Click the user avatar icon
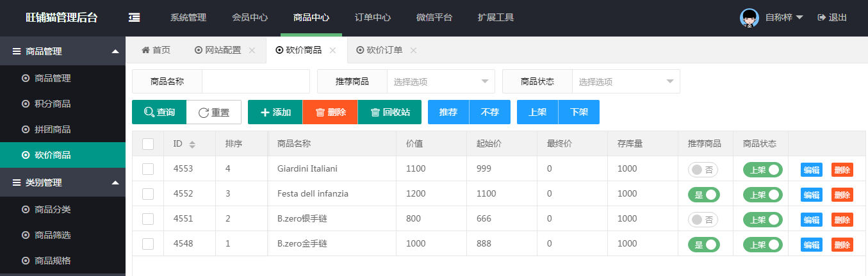 click(x=749, y=18)
